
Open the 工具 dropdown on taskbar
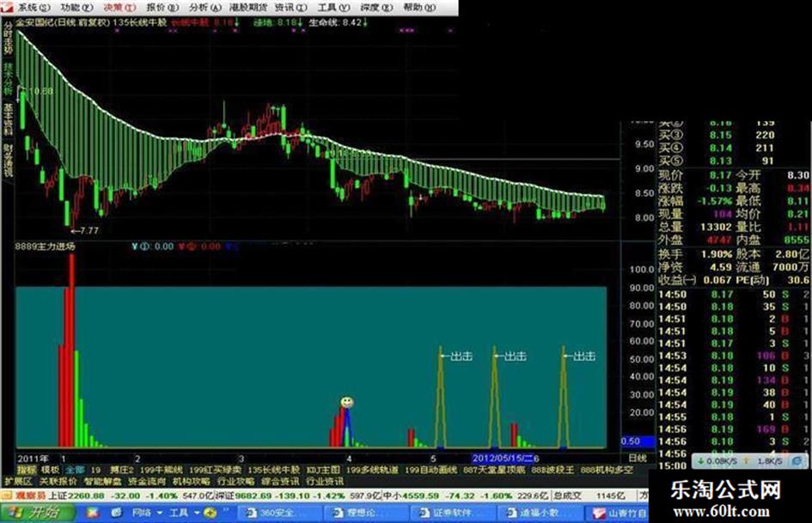[185, 513]
